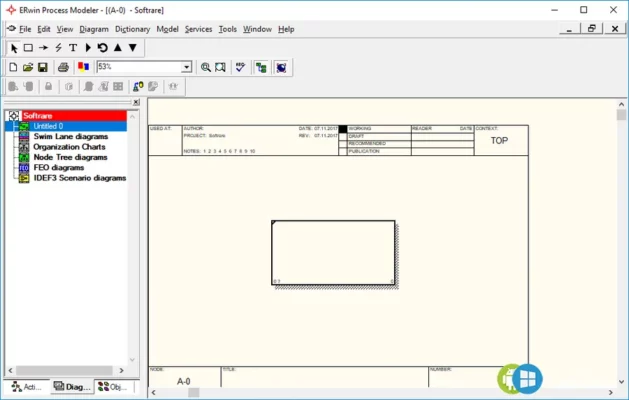Viewport: 629px width, 400px height.
Task: Open the View menu
Action: 65,29
